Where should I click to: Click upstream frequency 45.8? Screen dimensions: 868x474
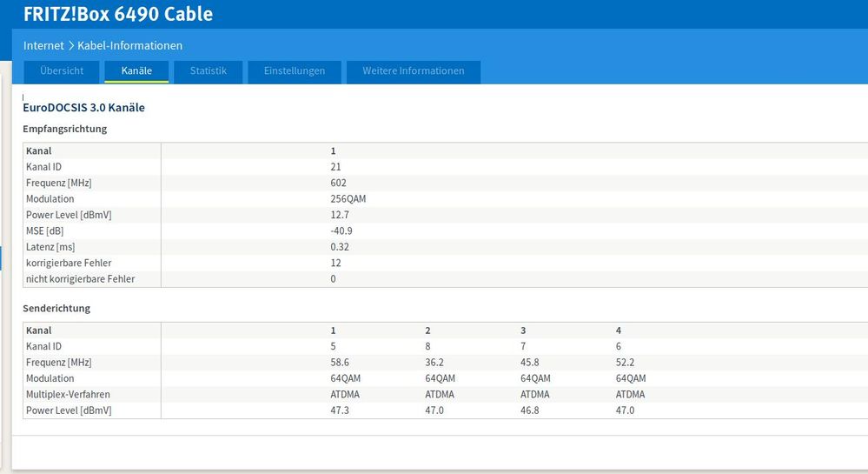(x=530, y=363)
